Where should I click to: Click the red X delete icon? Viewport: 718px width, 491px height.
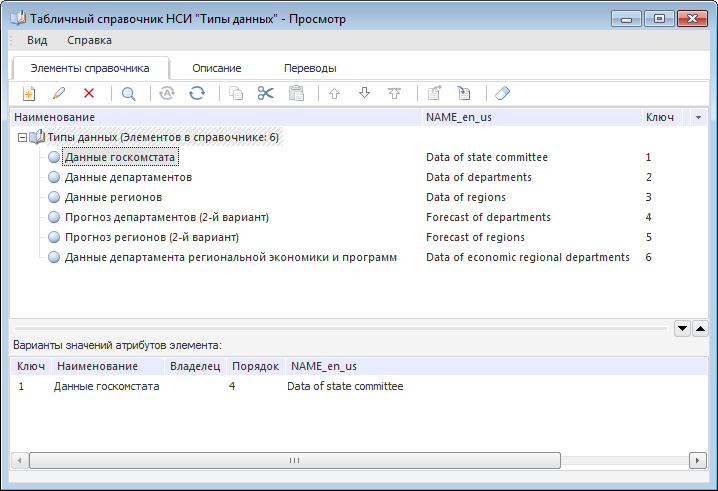pos(89,93)
